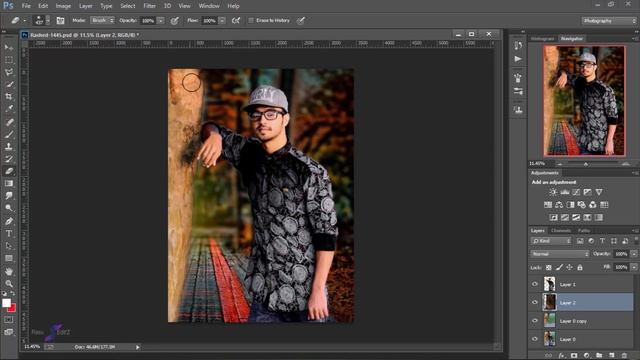640x360 pixels.
Task: Open the Filter menu
Action: pyautogui.click(x=150, y=6)
